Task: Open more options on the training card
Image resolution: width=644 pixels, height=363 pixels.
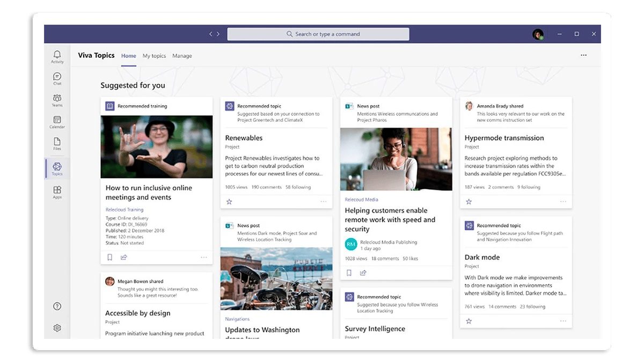Action: (204, 257)
